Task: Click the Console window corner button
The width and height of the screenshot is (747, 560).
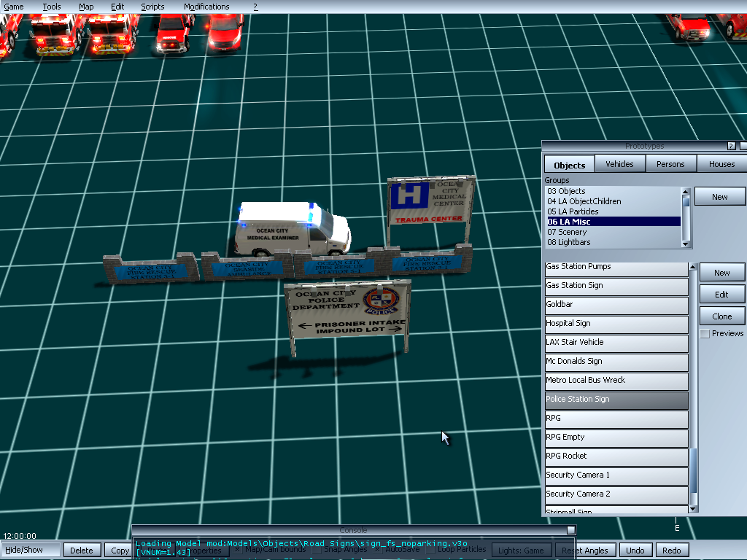Action: click(x=570, y=530)
